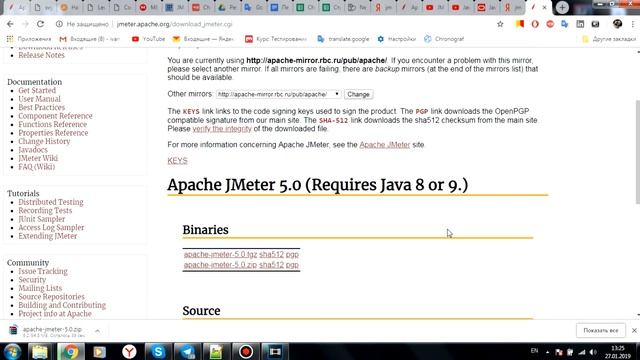Expand download item options chevron
The width and height of the screenshot is (640, 360).
pos(97,331)
